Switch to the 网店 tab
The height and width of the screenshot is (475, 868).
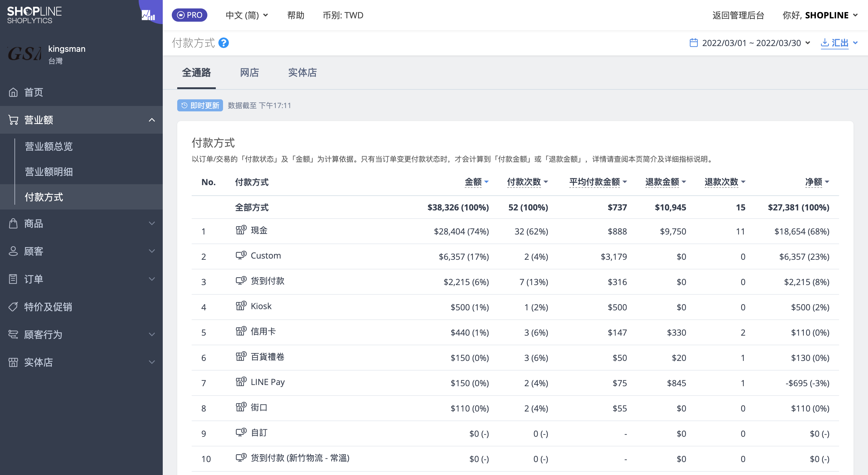(249, 72)
